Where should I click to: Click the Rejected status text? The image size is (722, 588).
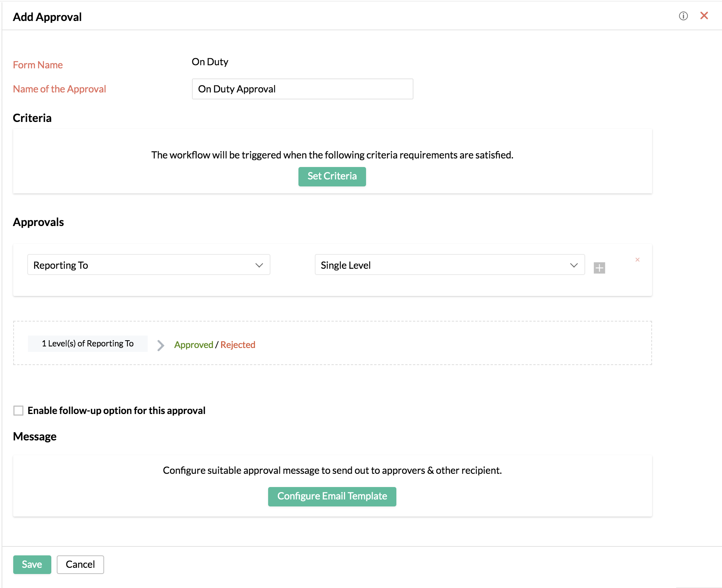237,345
